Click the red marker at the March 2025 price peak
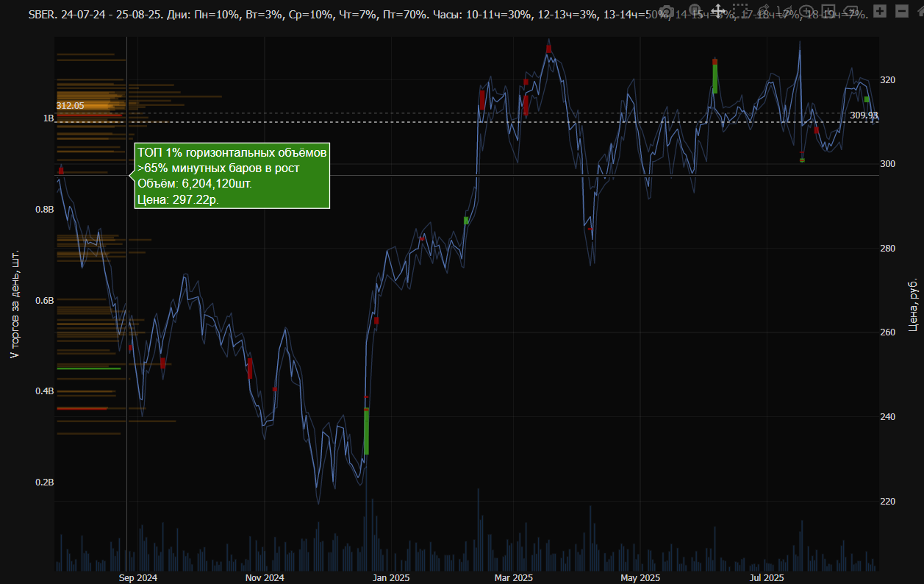The width and height of the screenshot is (924, 584). click(x=548, y=49)
